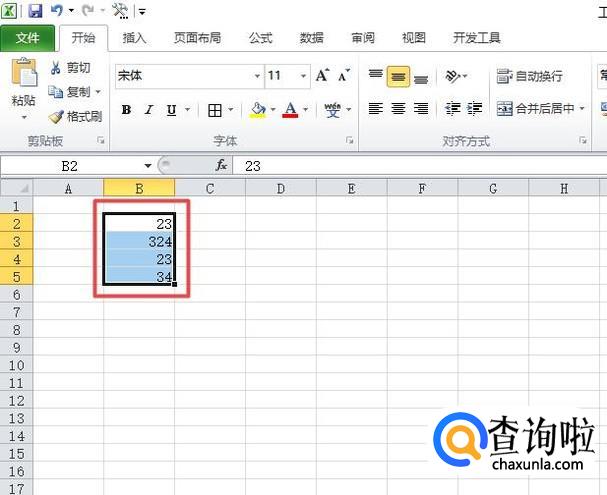Viewport: 607px width, 495px height.
Task: Open the Formulas (公式) ribbon tab
Action: (260, 38)
